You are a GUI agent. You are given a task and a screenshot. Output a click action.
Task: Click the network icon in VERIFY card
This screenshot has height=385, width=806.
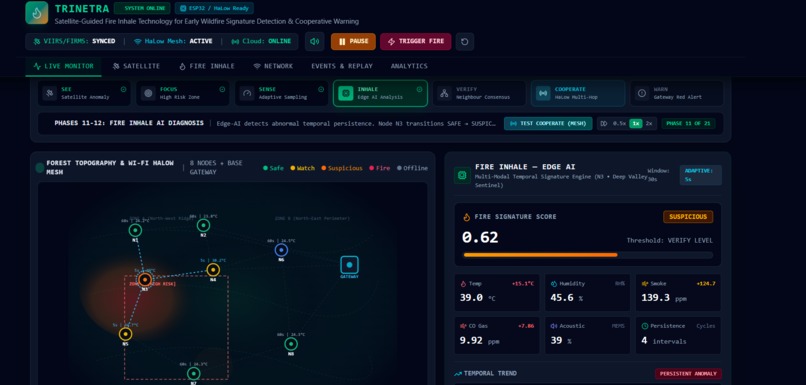pyautogui.click(x=444, y=94)
